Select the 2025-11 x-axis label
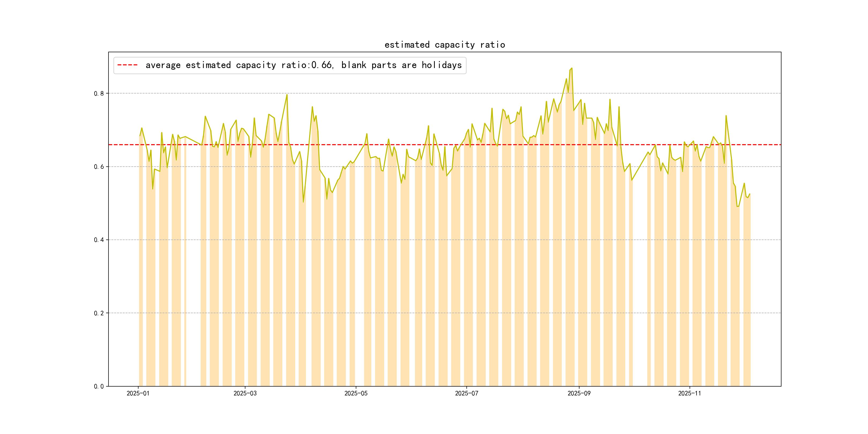 click(x=689, y=393)
